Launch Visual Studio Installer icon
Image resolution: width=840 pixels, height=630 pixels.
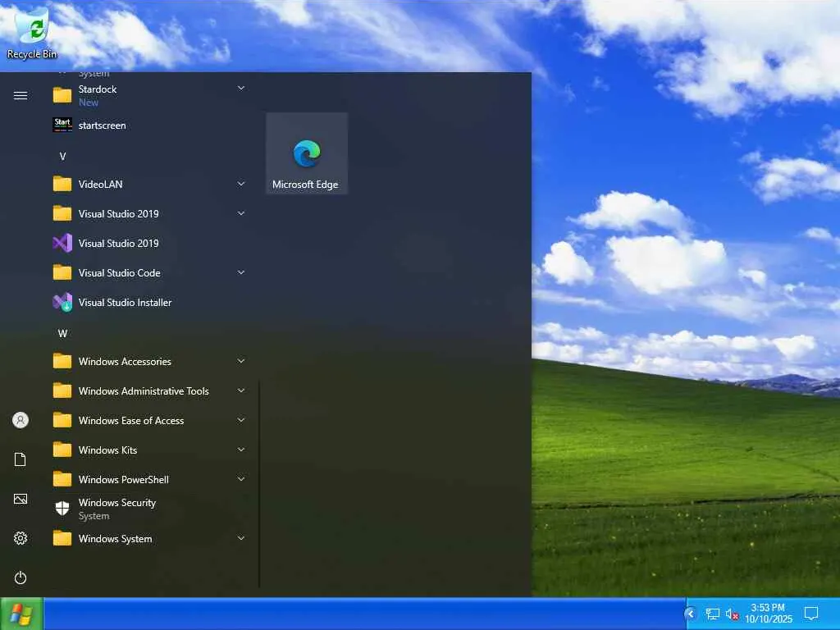pyautogui.click(x=62, y=302)
